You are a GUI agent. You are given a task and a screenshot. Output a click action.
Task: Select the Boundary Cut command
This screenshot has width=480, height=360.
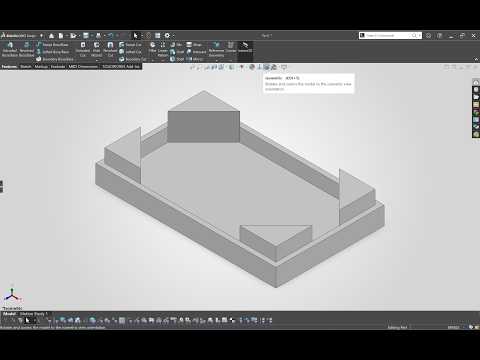[x=132, y=59]
